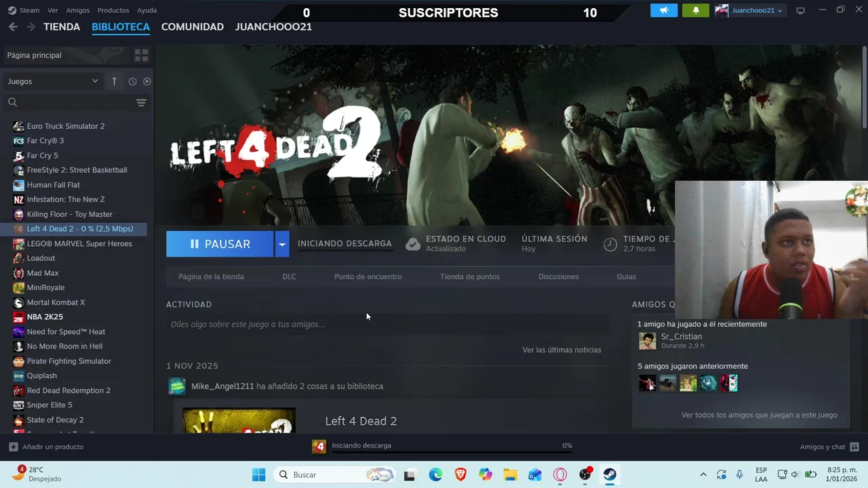Open the Ayuda menu
This screenshot has width=868, height=488.
point(147,10)
